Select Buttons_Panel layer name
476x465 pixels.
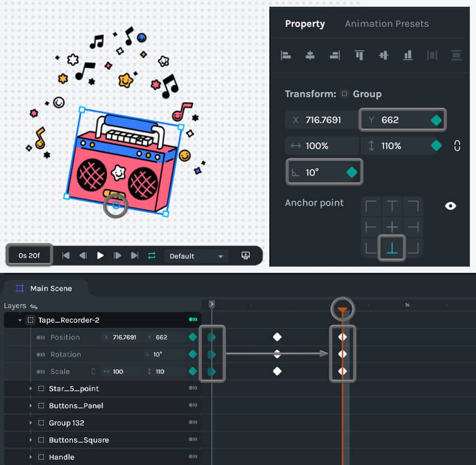click(x=76, y=406)
